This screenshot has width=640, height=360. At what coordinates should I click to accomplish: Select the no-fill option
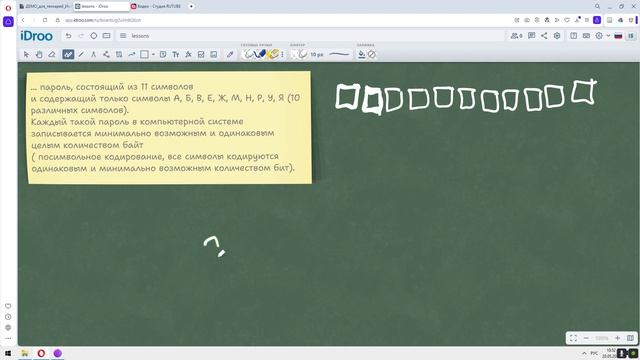[371, 54]
